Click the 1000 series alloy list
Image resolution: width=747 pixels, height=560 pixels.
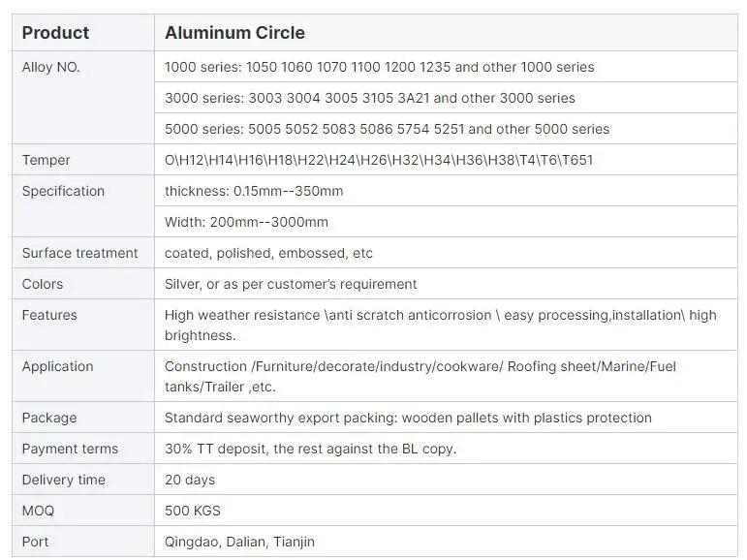click(379, 67)
